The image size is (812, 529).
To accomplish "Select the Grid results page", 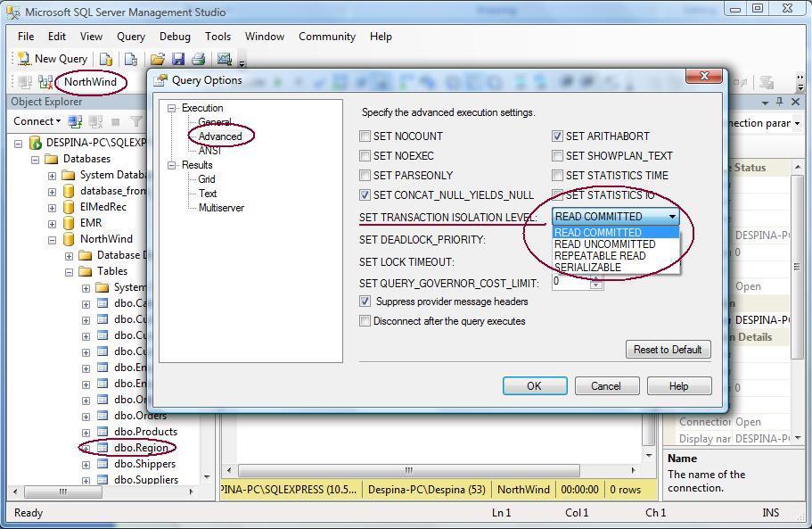I will [207, 179].
